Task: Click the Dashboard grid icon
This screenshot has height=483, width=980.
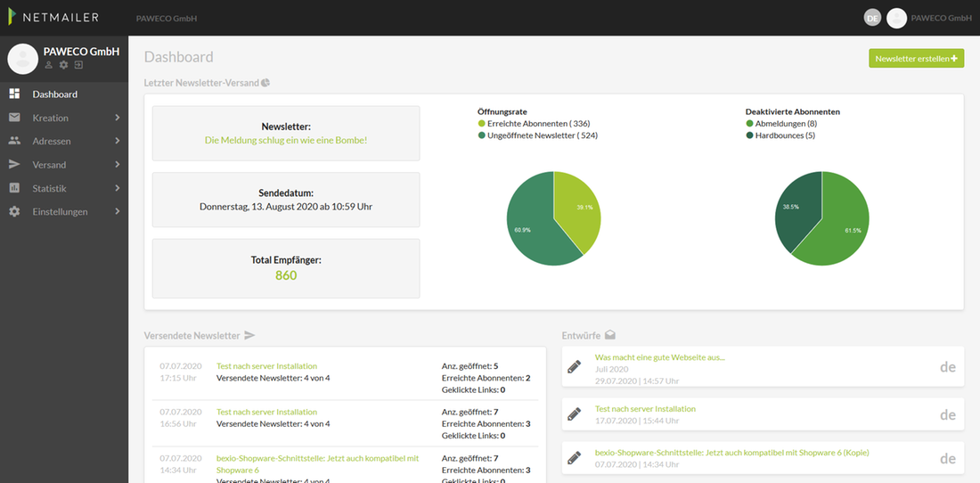Action: click(x=14, y=94)
